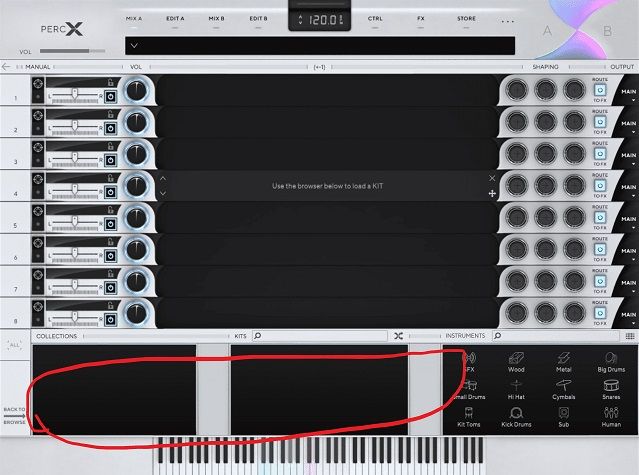Toggle Route to FX on track 3
Image resolution: width=639 pixels, height=475 pixels.
point(600,154)
